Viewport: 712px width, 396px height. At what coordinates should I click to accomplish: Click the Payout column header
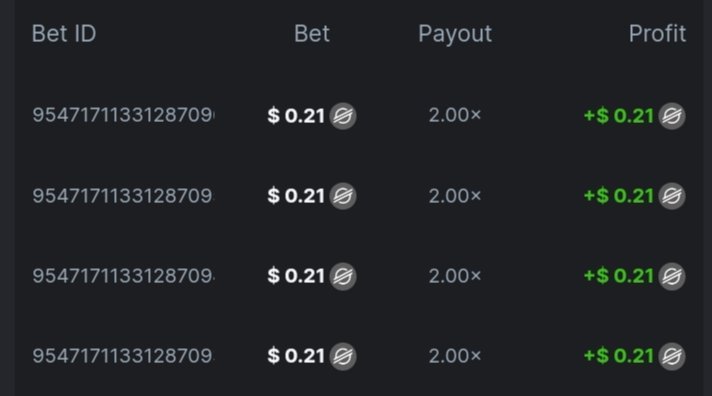pyautogui.click(x=455, y=35)
